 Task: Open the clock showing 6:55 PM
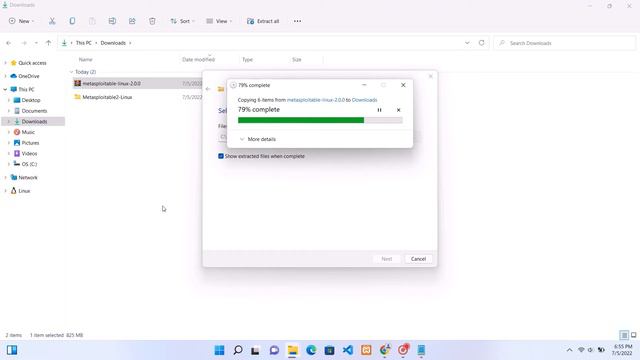tap(622, 350)
